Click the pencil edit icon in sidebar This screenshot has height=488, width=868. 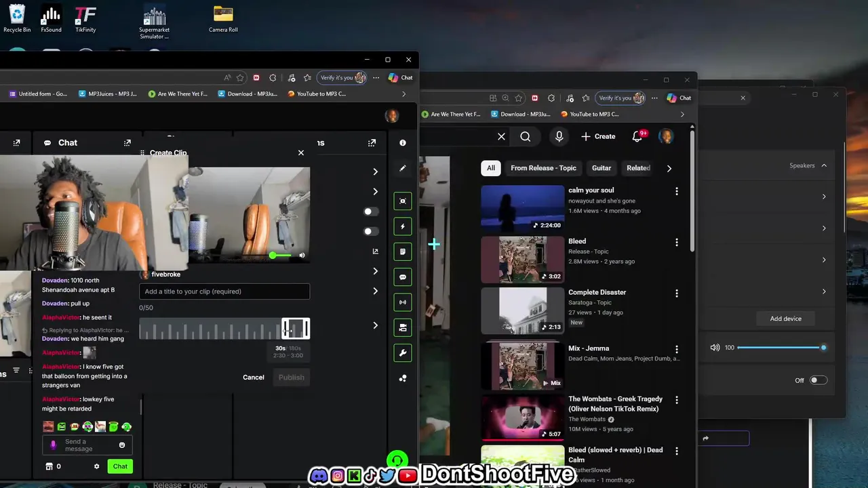pos(403,168)
